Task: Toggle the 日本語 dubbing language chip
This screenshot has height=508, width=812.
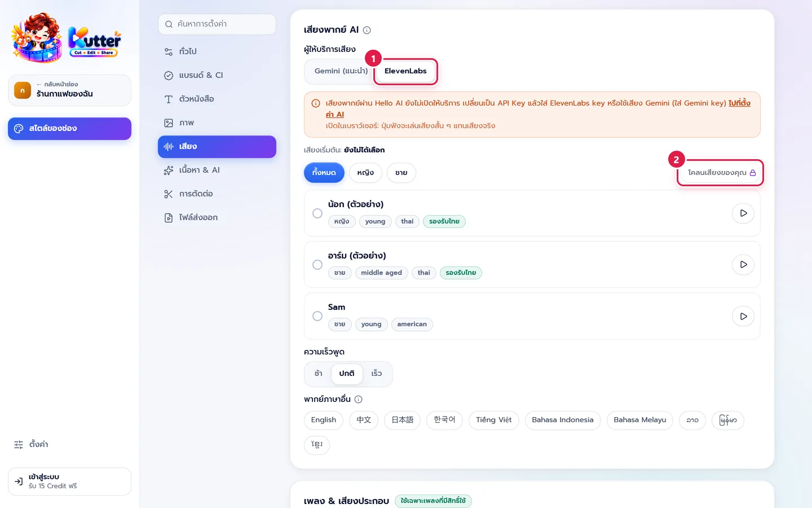Action: point(403,420)
